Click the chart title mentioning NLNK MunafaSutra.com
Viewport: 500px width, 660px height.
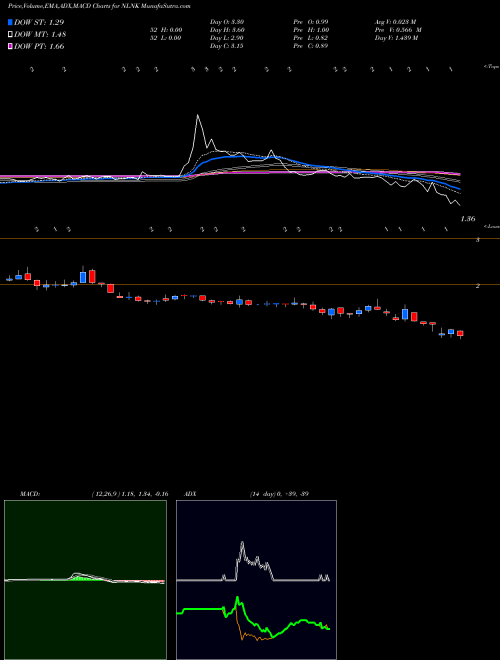99,6
